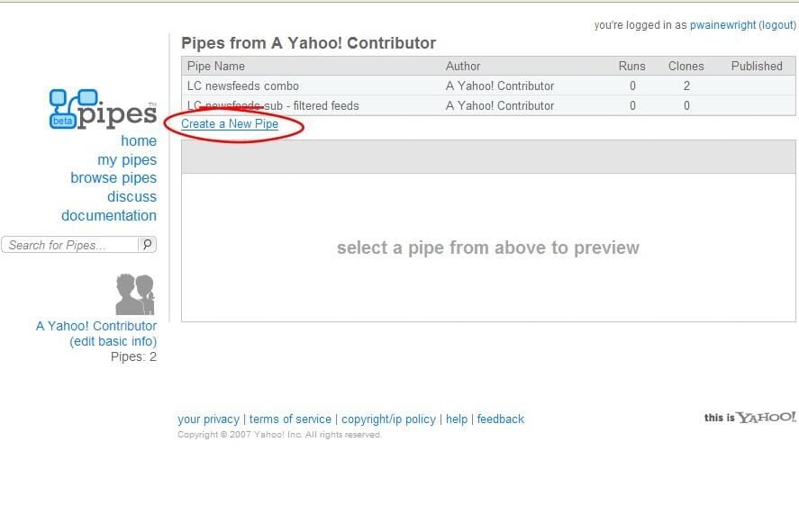Open the discuss section
Image resolution: width=799 pixels, height=532 pixels.
tap(132, 197)
